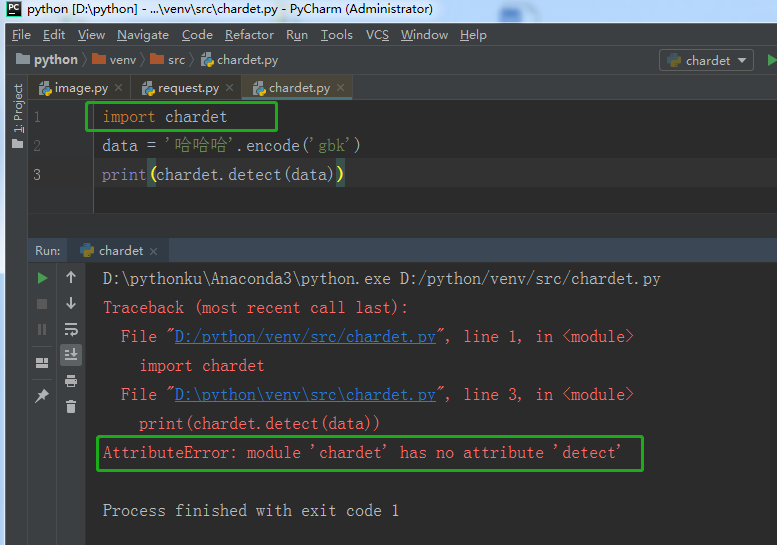The width and height of the screenshot is (777, 545).
Task: Open the chardet run configuration dropdown
Action: pyautogui.click(x=706, y=60)
